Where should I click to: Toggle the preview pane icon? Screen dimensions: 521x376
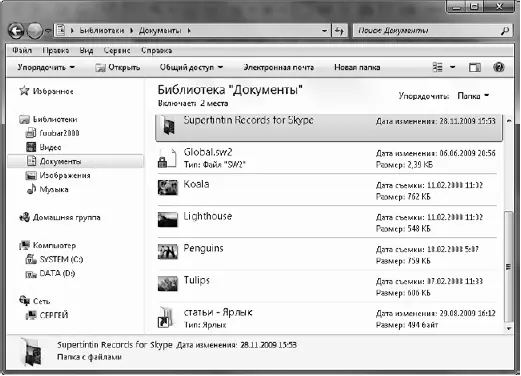(475, 68)
